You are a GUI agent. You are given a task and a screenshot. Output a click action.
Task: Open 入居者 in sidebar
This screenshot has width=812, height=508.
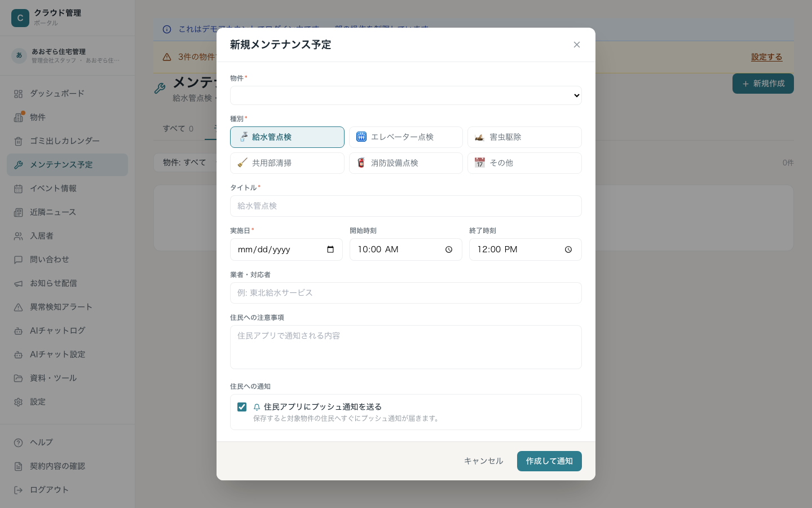67,236
